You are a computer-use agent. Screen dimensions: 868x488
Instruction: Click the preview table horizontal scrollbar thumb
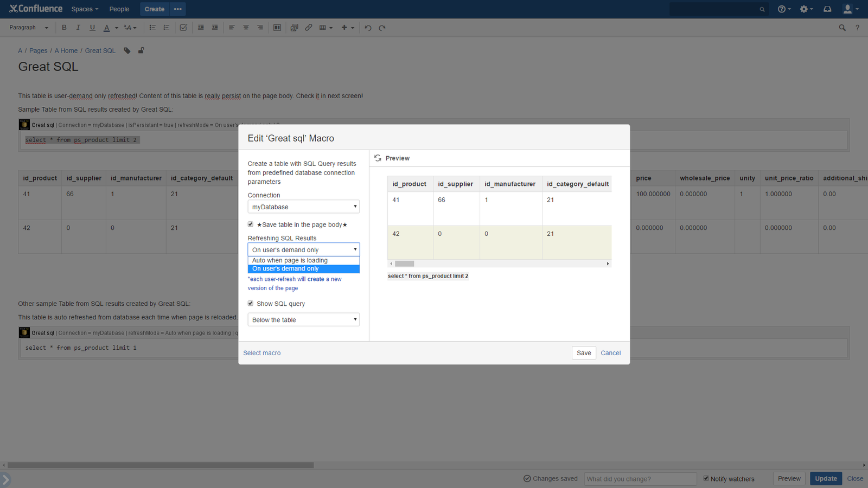[x=405, y=264]
